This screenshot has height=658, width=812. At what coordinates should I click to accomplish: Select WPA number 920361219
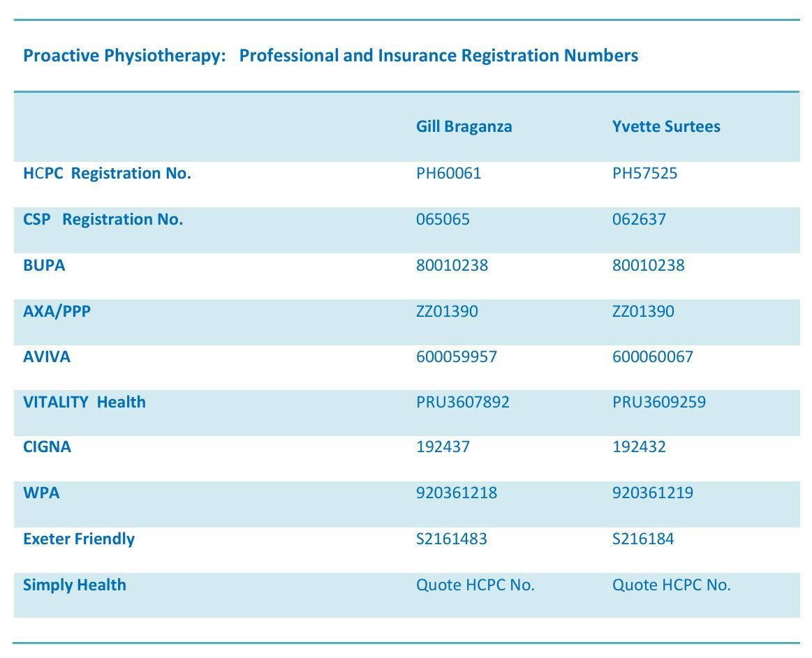tap(653, 493)
